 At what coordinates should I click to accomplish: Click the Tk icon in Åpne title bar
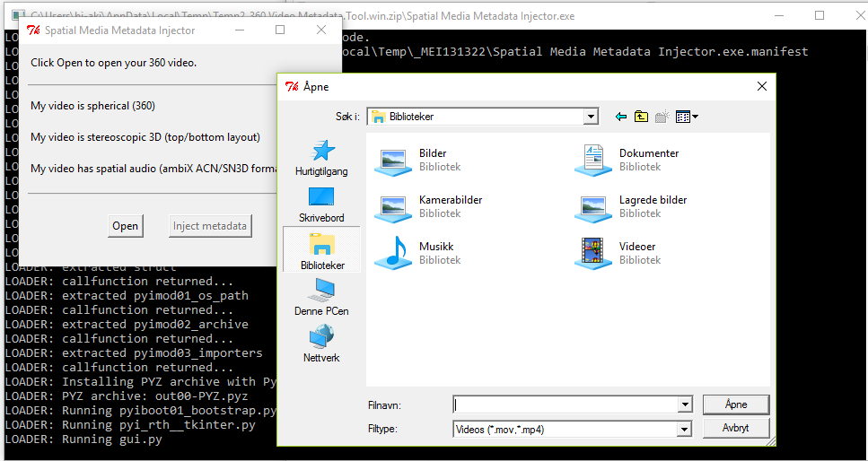[x=291, y=86]
